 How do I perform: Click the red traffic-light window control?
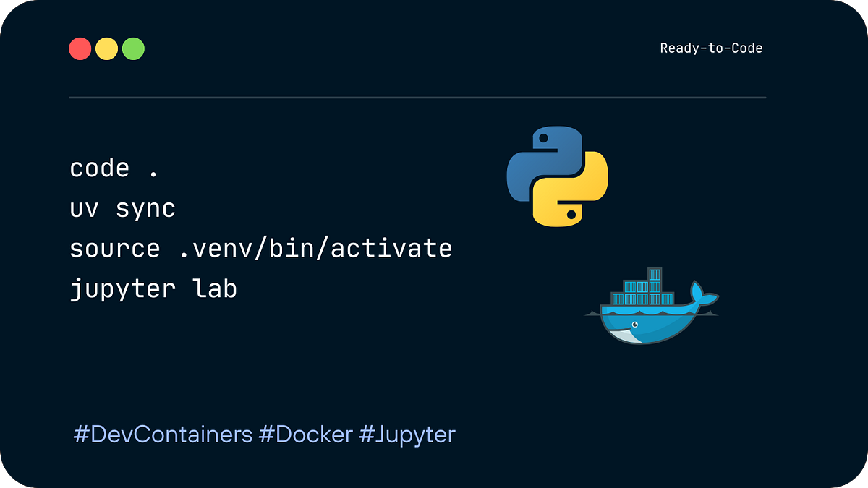(x=80, y=48)
